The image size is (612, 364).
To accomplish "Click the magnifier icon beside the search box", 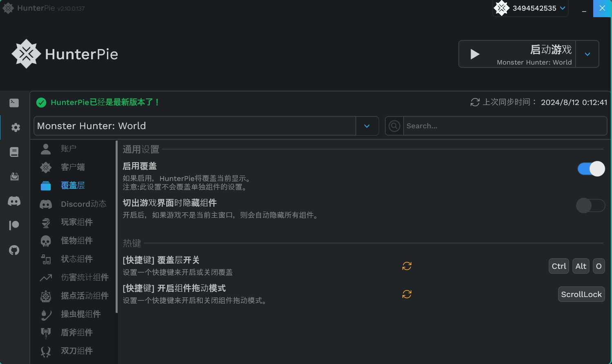I will coord(393,126).
